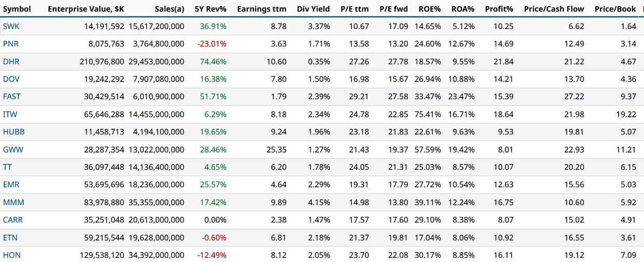Open the CARR stock link
The height and width of the screenshot is (262, 644).
click(13, 220)
